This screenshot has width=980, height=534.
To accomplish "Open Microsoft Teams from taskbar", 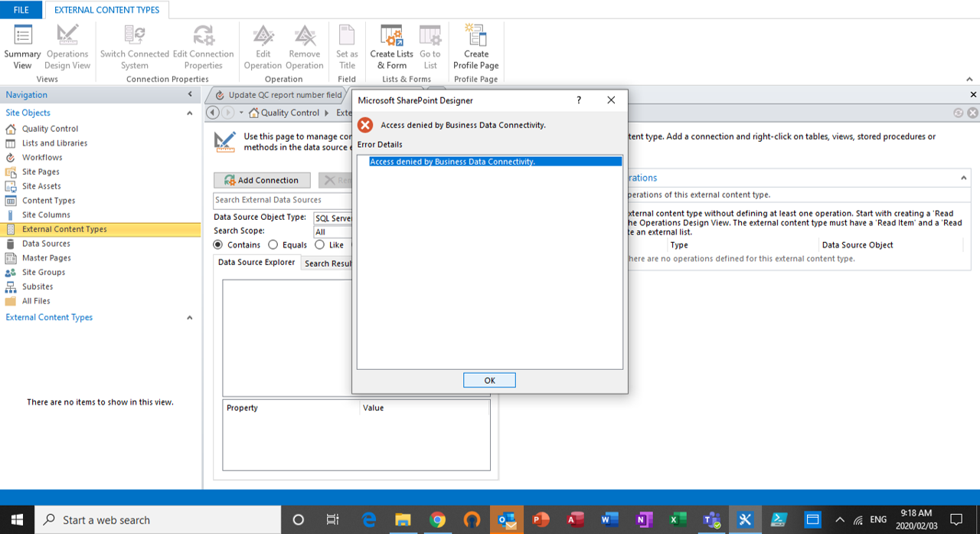I will (x=712, y=519).
